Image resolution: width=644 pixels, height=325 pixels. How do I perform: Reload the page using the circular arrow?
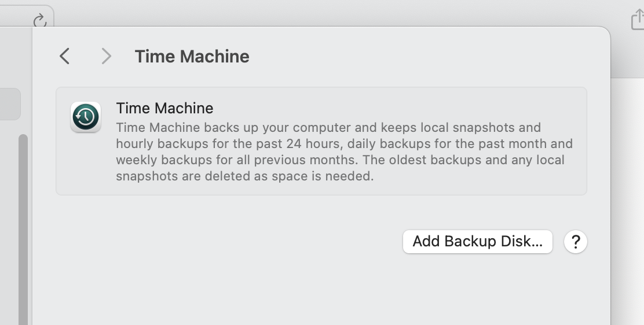click(x=40, y=20)
